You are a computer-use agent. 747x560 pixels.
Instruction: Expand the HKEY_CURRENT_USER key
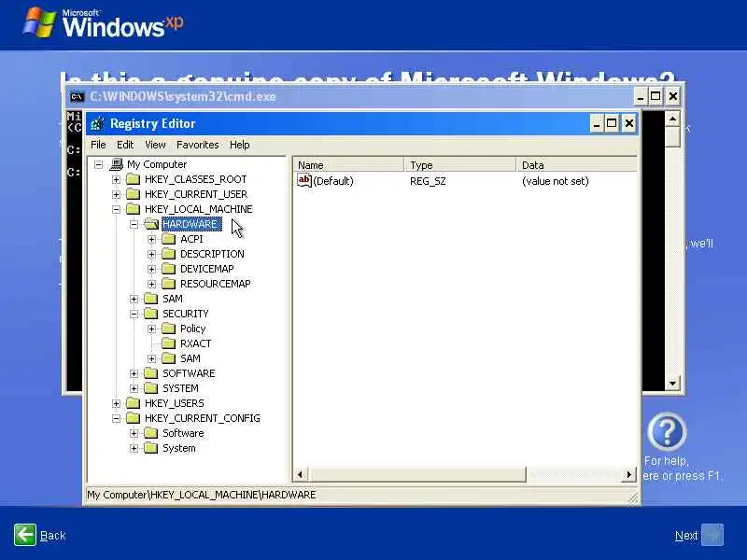(x=116, y=194)
